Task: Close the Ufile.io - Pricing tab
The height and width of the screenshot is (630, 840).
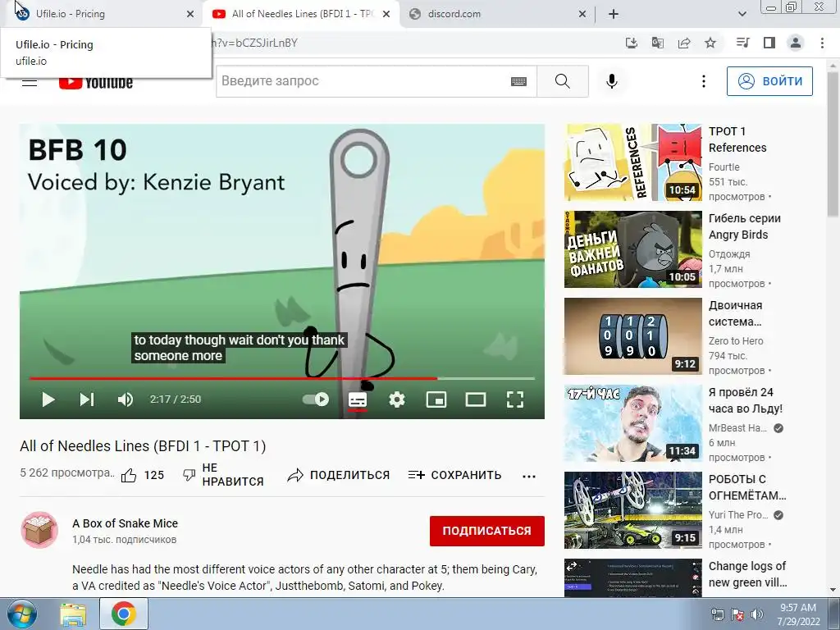Action: [x=190, y=14]
